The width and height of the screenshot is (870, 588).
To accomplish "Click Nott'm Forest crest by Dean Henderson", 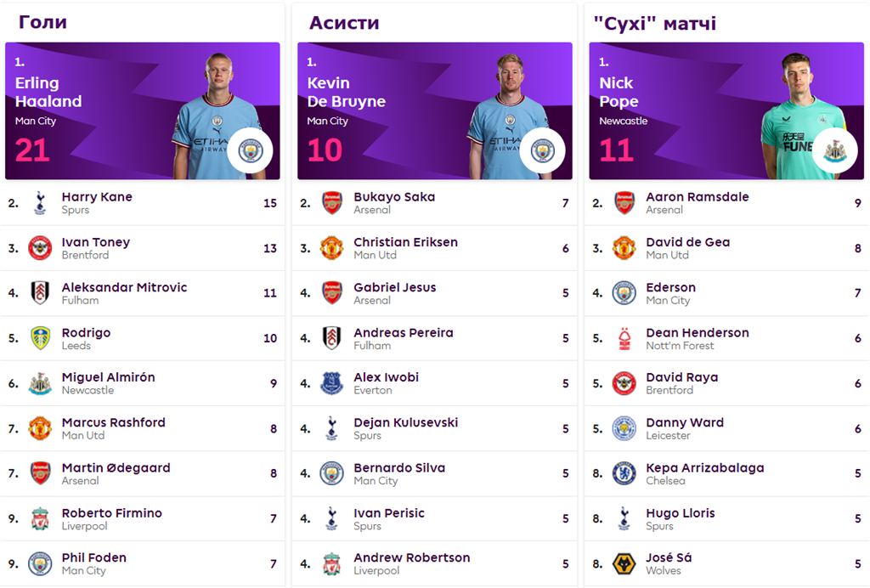I will (624, 338).
